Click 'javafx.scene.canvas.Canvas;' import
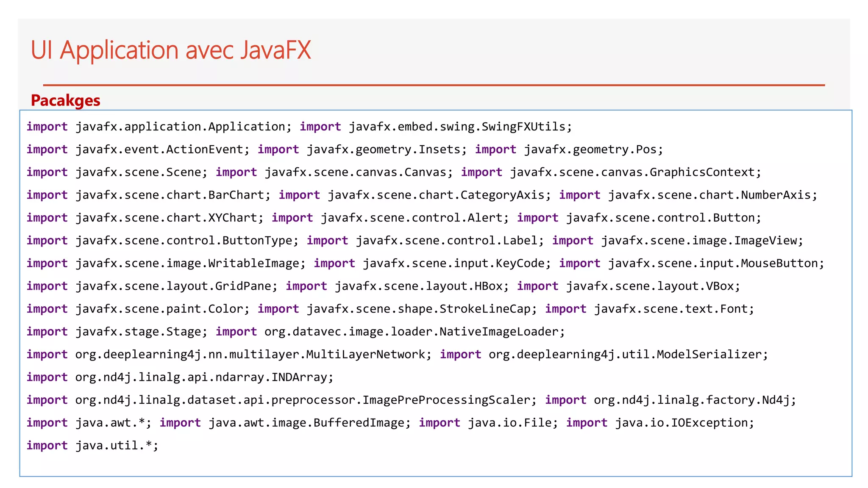 (x=359, y=172)
